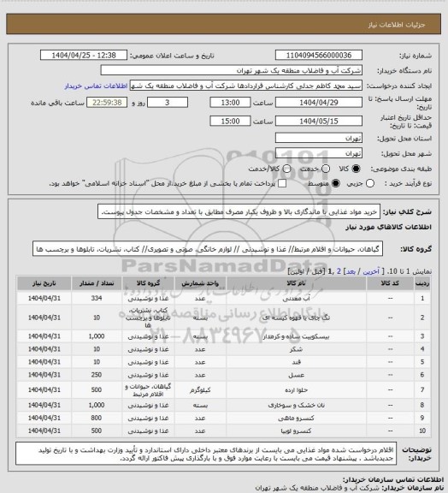Select the کنسرو لوبیا item name
The height and width of the screenshot is (493, 448).
click(x=296, y=431)
